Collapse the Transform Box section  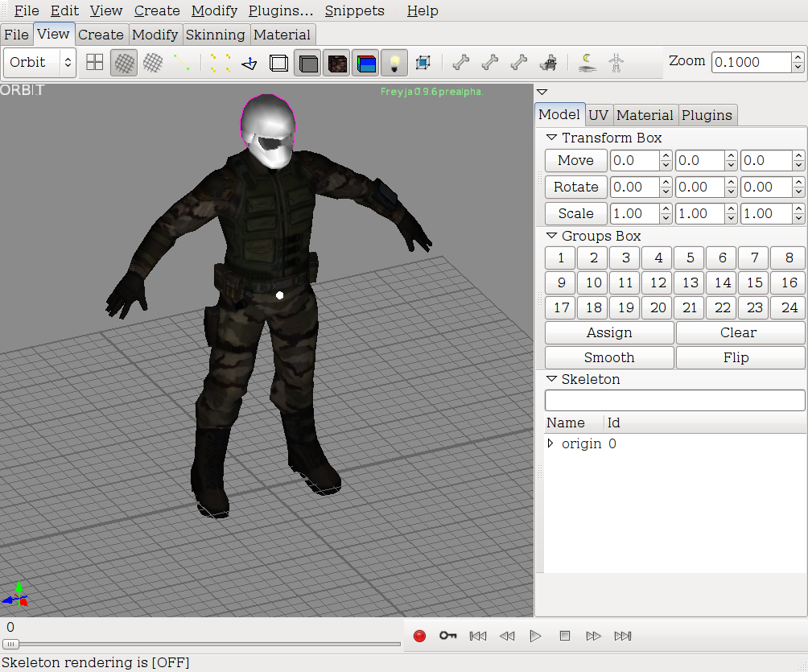[551, 138]
